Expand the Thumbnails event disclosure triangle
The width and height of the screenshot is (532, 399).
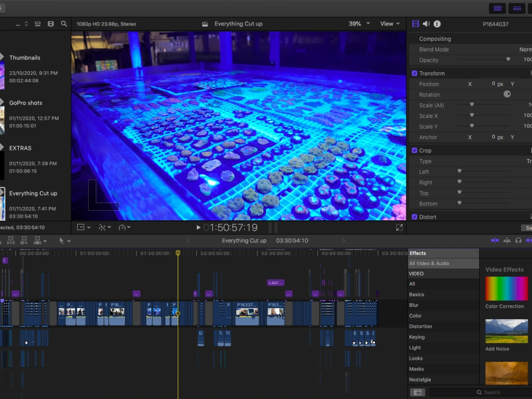pyautogui.click(x=2, y=57)
